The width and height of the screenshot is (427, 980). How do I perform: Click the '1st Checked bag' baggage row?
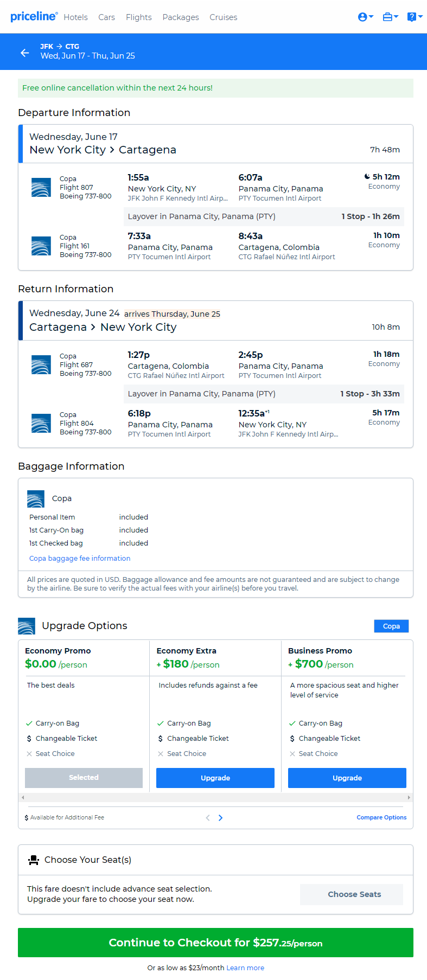click(88, 543)
